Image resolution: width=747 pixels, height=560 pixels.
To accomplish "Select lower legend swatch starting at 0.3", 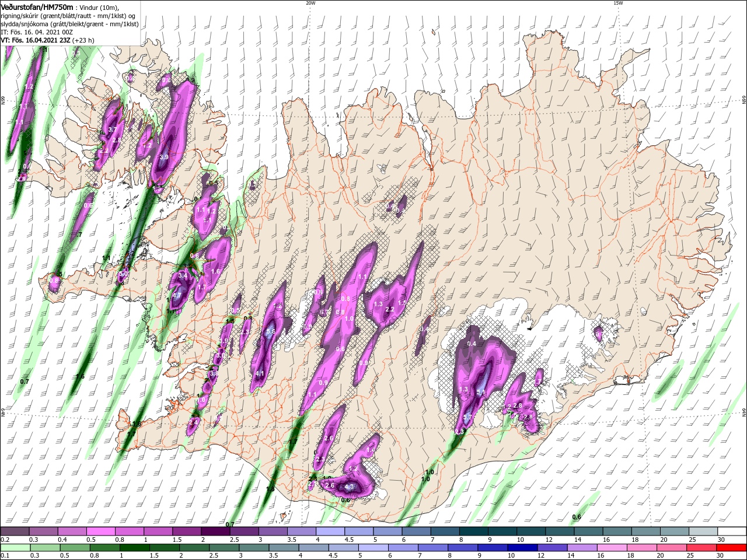I will click(x=45, y=548).
